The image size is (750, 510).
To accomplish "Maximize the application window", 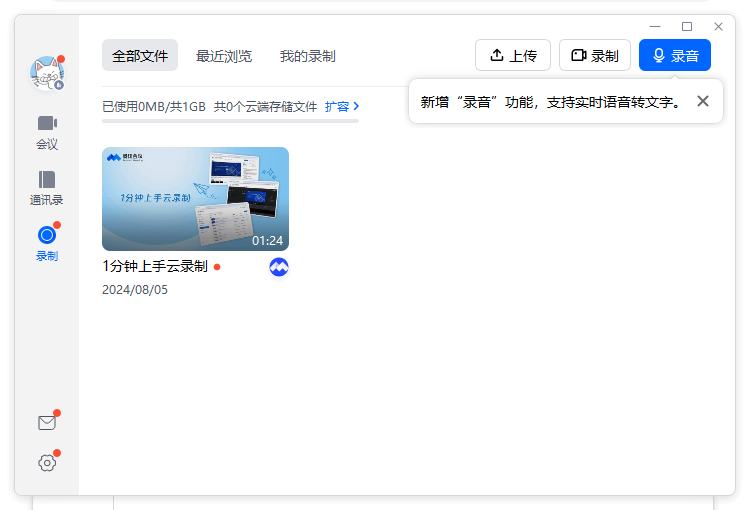I will [x=687, y=26].
